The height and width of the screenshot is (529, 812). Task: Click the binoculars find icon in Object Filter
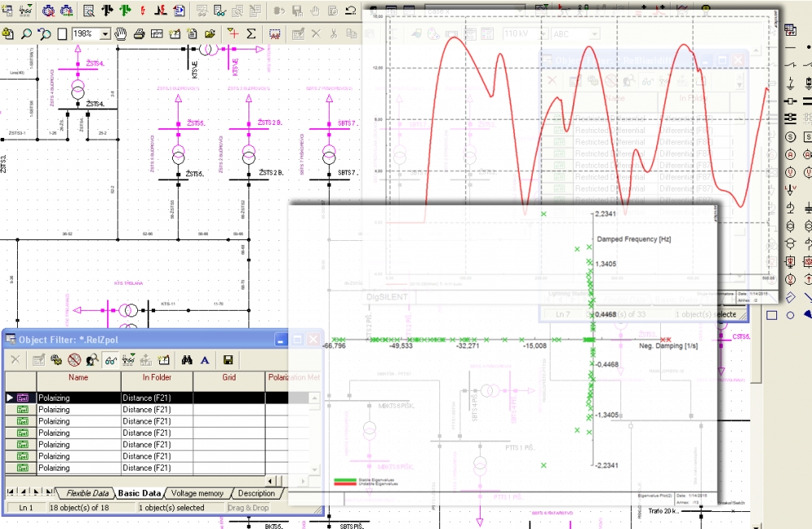click(x=187, y=360)
